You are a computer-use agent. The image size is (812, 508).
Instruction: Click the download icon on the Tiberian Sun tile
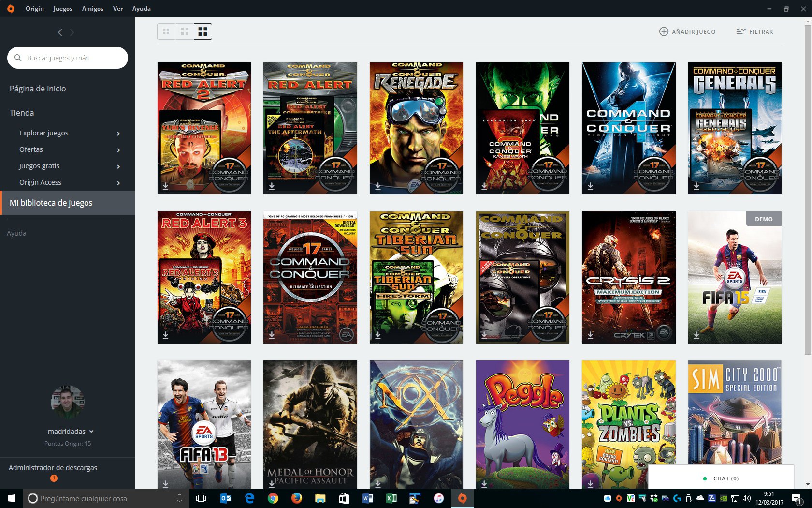point(378,335)
